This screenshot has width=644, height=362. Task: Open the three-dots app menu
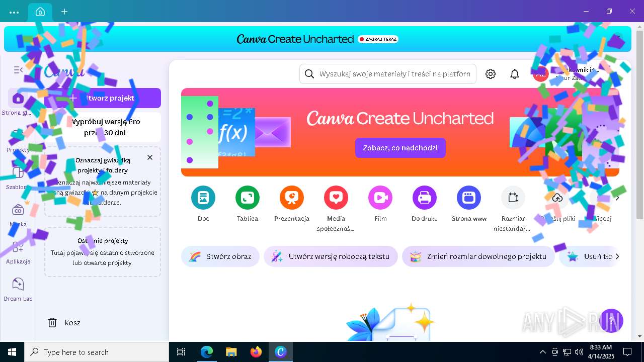[x=14, y=12]
